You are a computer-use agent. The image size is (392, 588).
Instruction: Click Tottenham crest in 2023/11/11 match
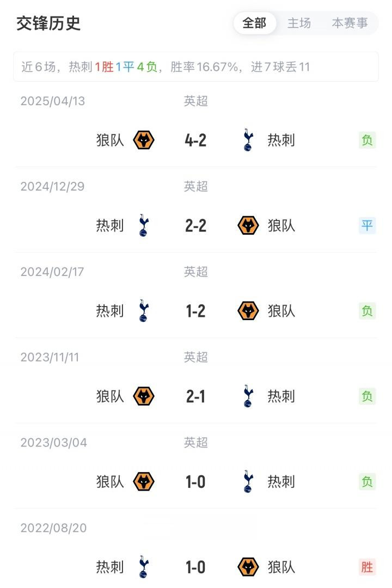click(x=248, y=396)
